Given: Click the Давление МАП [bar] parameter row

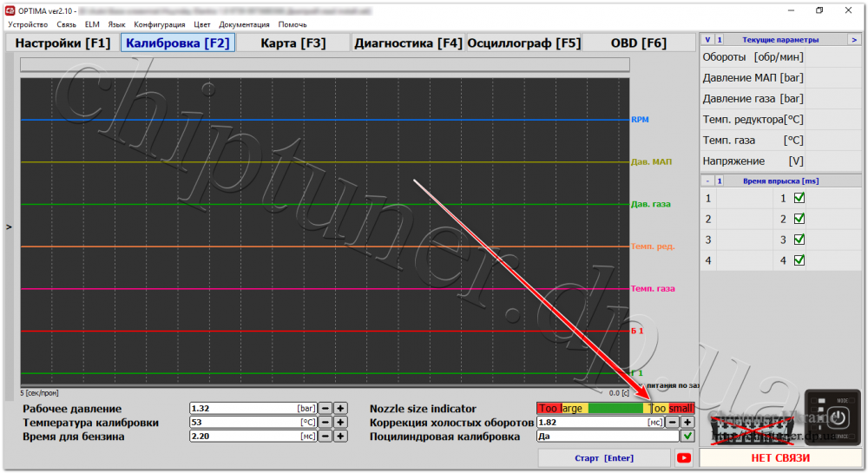Looking at the screenshot, I should click(780, 78).
